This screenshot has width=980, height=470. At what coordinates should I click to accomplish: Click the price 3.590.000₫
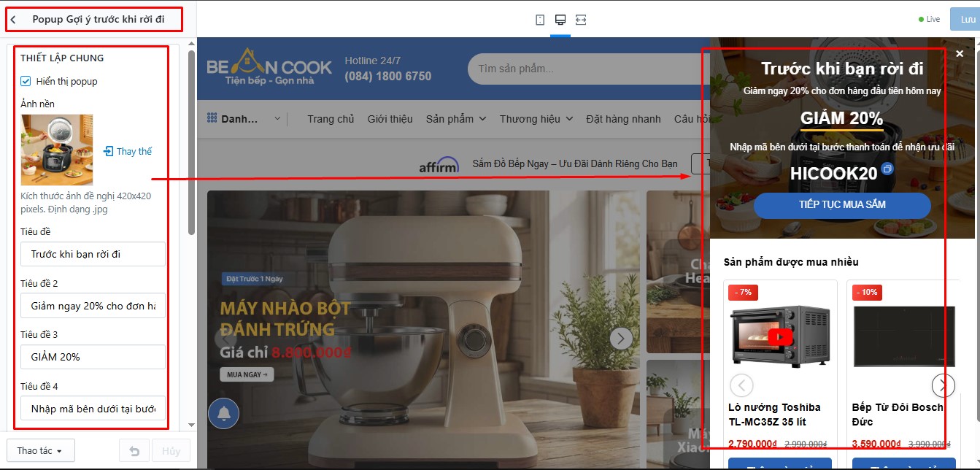[x=876, y=444]
